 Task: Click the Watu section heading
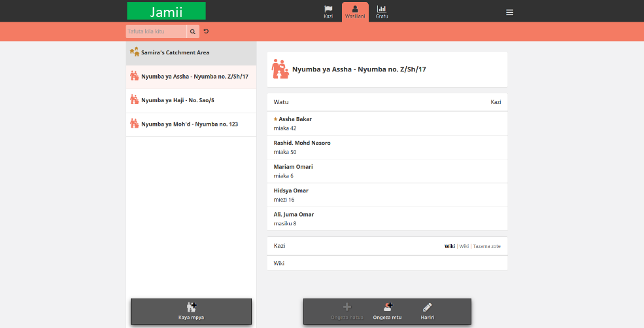tap(281, 102)
